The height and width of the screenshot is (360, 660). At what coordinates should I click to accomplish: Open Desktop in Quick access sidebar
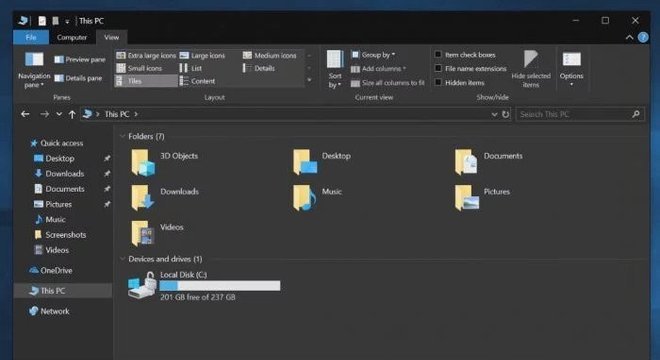point(54,158)
